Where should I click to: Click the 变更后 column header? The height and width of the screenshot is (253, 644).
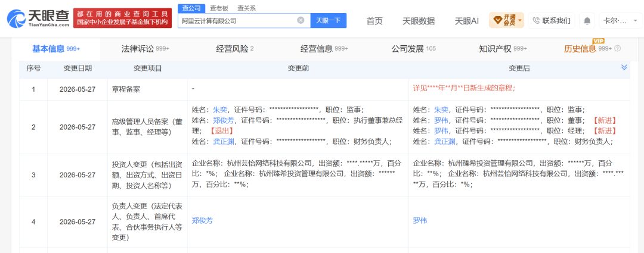coord(519,68)
